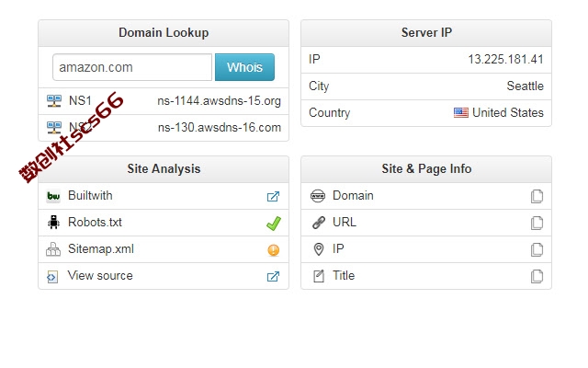Image resolution: width=588 pixels, height=368 pixels.
Task: Click the Site Analysis panel header
Action: point(164,169)
